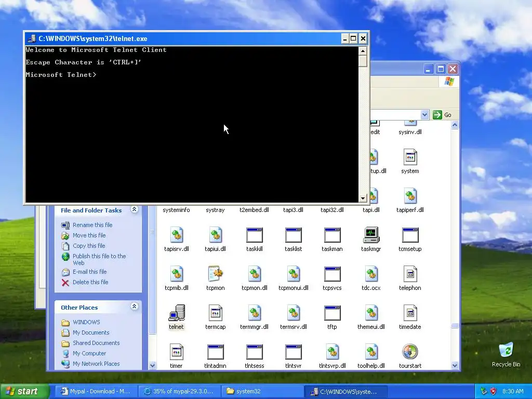Select the tlntsess file icon

click(255, 352)
